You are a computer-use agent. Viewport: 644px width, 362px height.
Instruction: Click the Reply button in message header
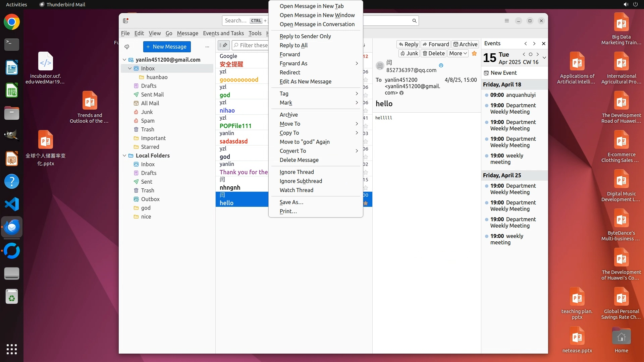pyautogui.click(x=408, y=44)
